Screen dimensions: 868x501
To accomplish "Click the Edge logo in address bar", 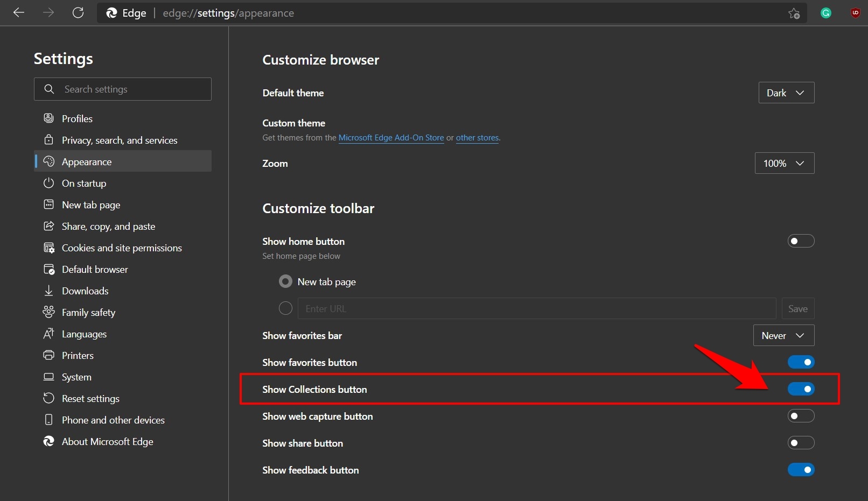I will (x=111, y=13).
